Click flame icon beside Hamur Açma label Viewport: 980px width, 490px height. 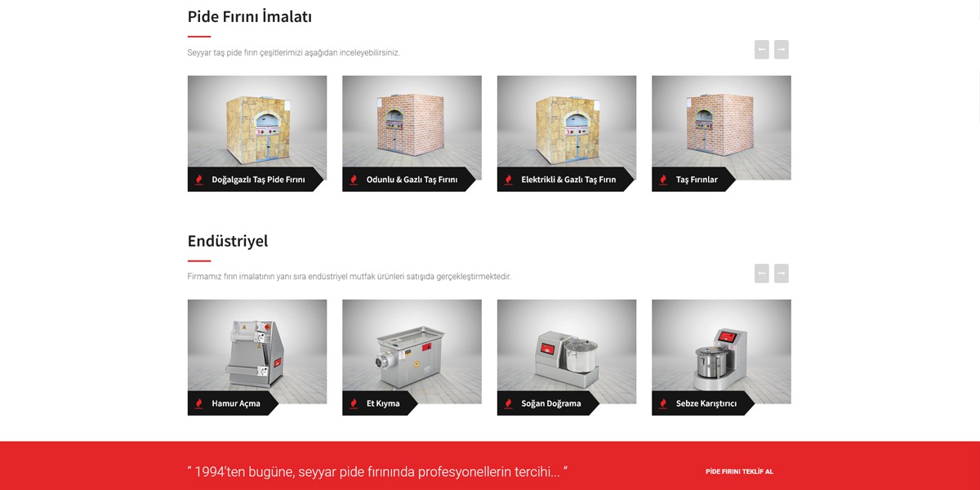(198, 403)
